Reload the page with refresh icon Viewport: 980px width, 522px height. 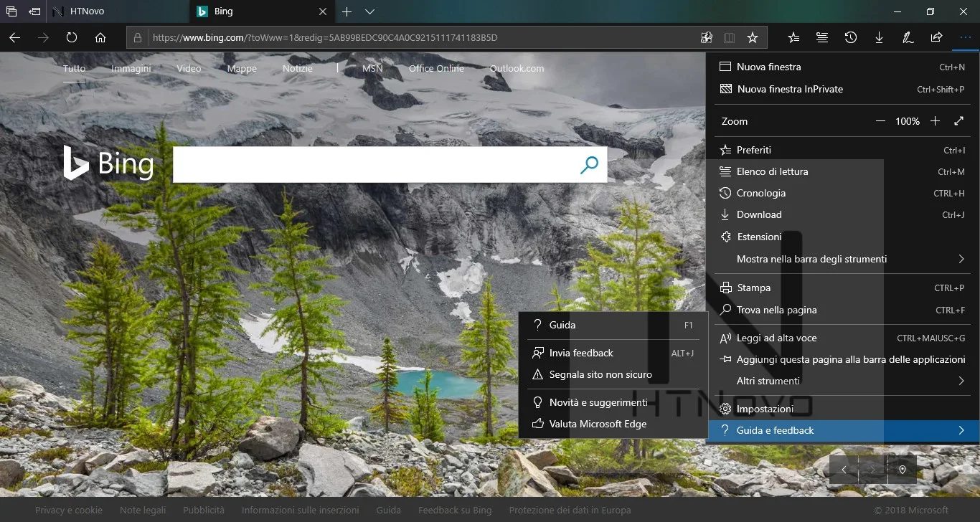72,37
